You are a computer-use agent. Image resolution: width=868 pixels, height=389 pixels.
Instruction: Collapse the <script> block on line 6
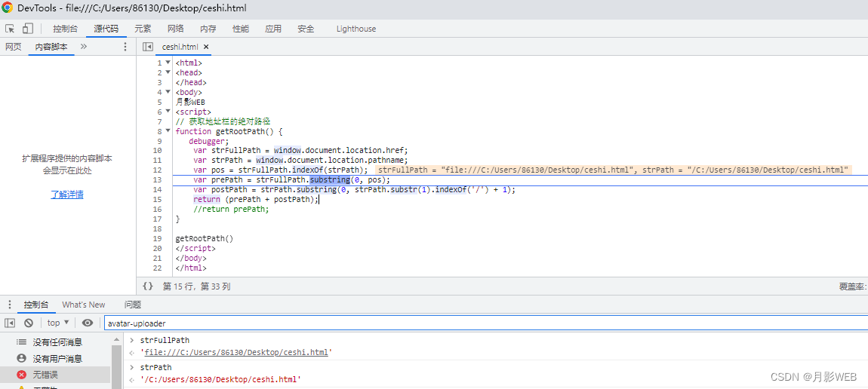click(x=168, y=112)
